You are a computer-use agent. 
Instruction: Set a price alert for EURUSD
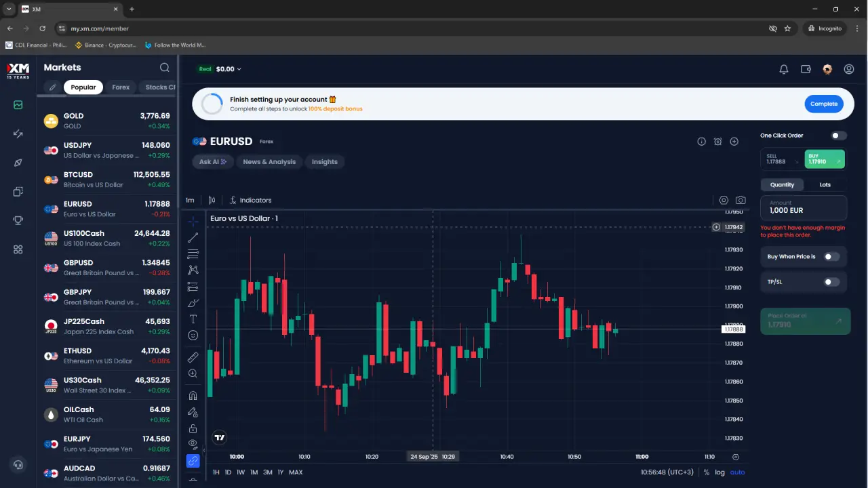click(717, 142)
